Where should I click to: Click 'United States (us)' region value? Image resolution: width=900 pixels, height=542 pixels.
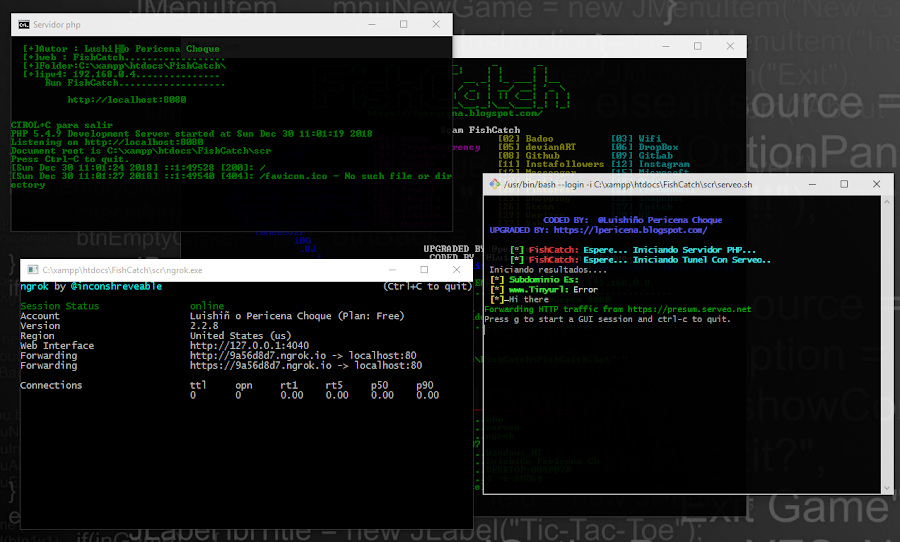pyautogui.click(x=240, y=336)
